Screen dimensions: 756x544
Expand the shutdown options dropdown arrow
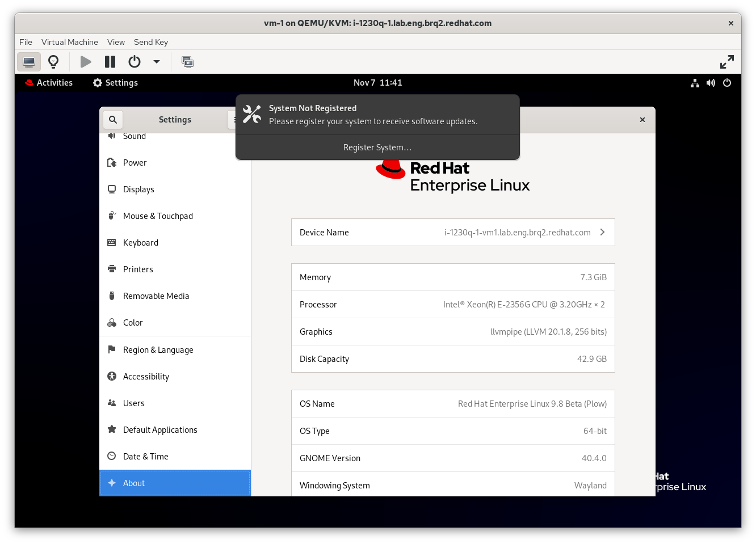click(157, 61)
